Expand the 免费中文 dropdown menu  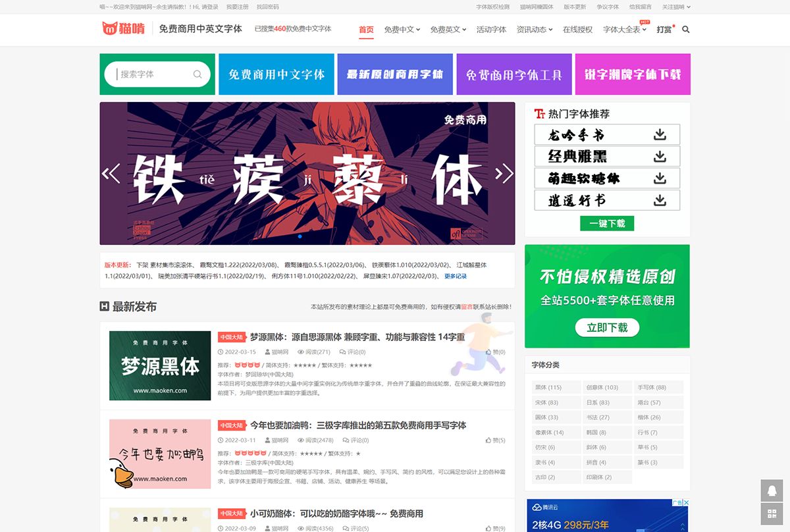coord(402,30)
